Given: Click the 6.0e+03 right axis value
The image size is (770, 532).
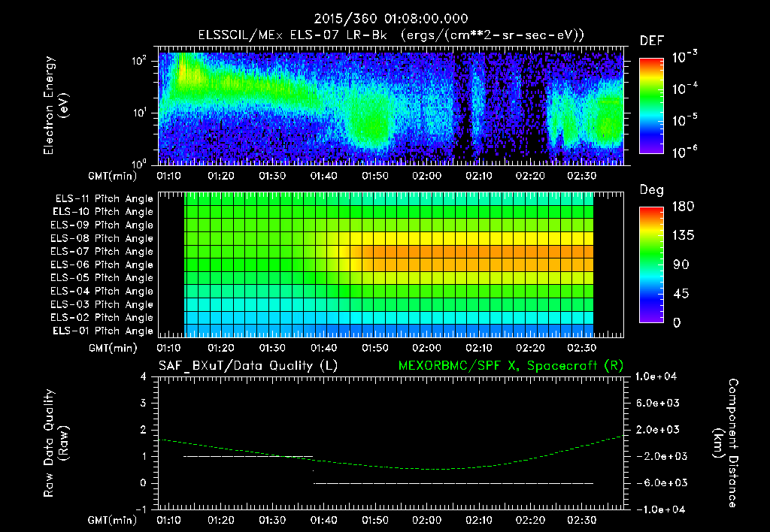Looking at the screenshot, I should click(659, 403).
